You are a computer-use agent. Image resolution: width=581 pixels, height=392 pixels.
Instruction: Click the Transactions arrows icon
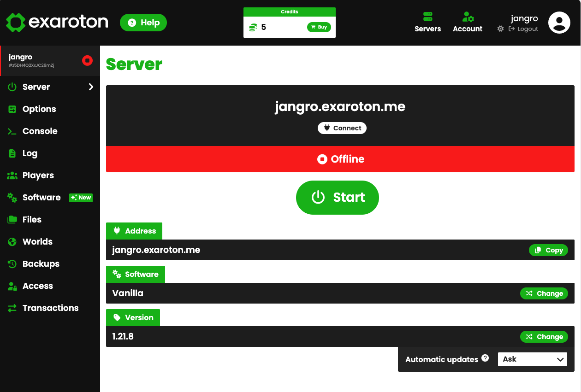(x=12, y=308)
